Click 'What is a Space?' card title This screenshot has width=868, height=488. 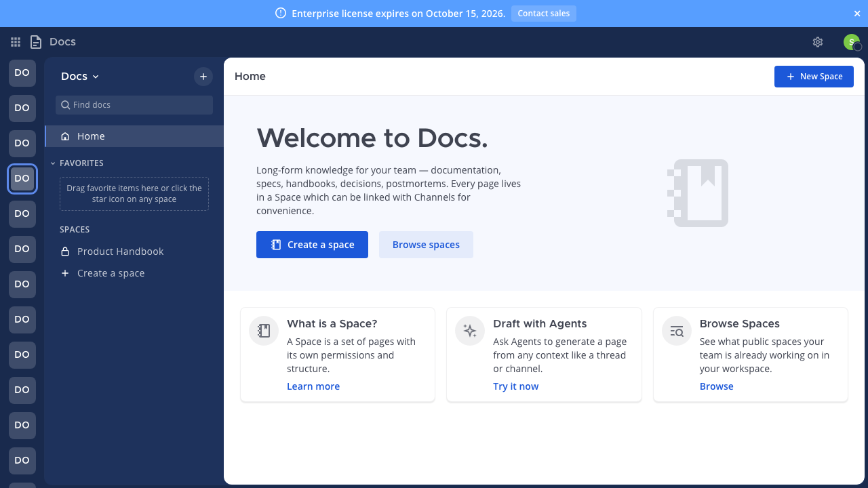click(332, 324)
